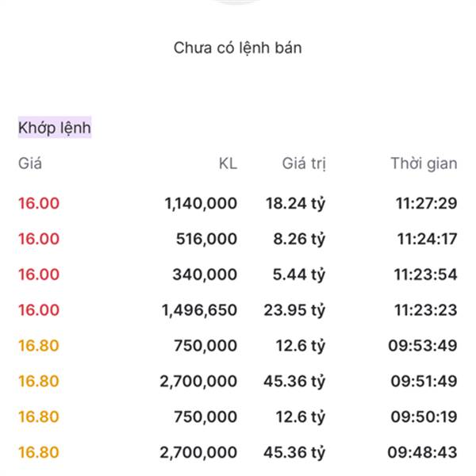Click the 11:23:54 time cell
The image size is (476, 476).
click(426, 274)
